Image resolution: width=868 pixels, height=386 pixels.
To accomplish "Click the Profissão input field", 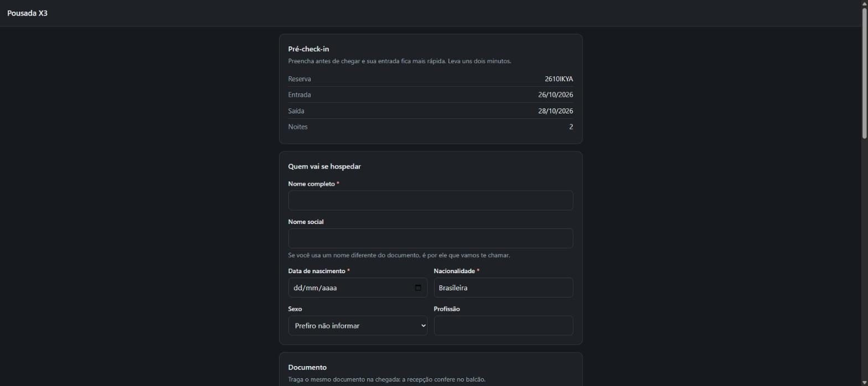I will pyautogui.click(x=503, y=326).
